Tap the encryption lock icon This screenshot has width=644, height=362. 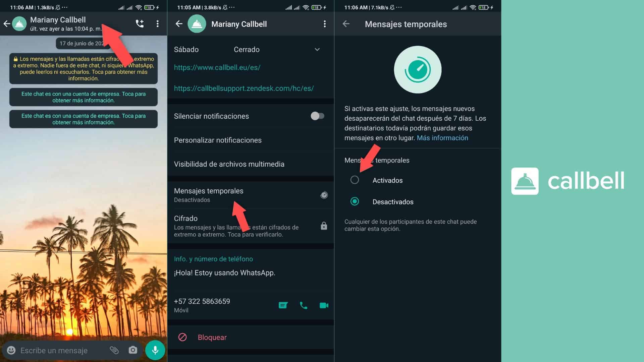click(x=324, y=226)
